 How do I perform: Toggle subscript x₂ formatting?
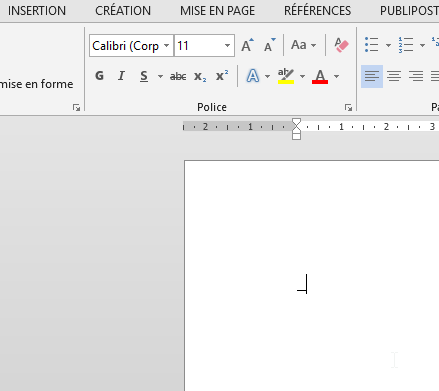pos(200,76)
